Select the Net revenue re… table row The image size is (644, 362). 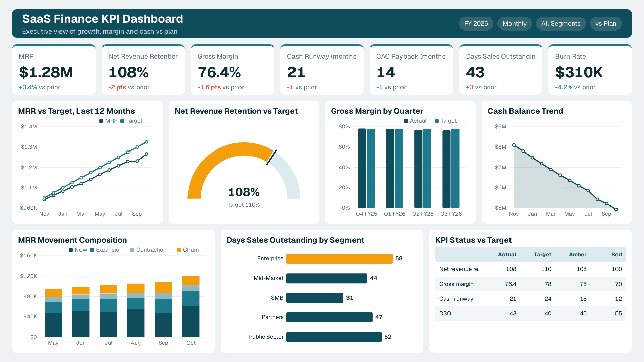[531, 269]
